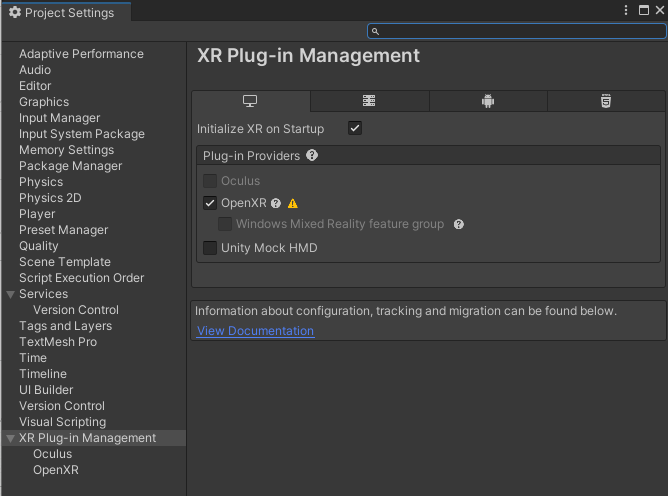The image size is (668, 496).
Task: Toggle Initialize XR on Startup checkbox
Action: tap(355, 128)
